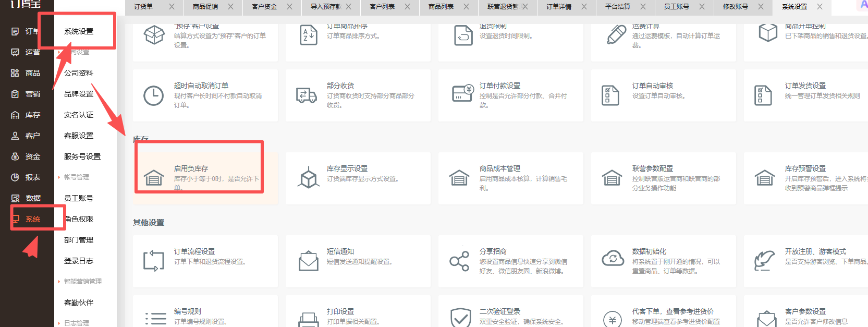This screenshot has width=868, height=327.
Task: Click the 运营 sidebar icon
Action: (15, 52)
